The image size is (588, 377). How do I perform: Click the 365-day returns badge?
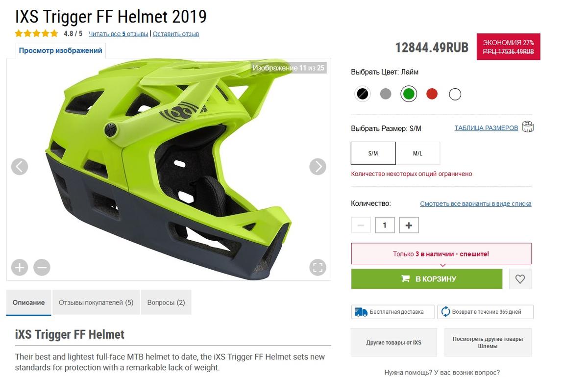point(485,312)
